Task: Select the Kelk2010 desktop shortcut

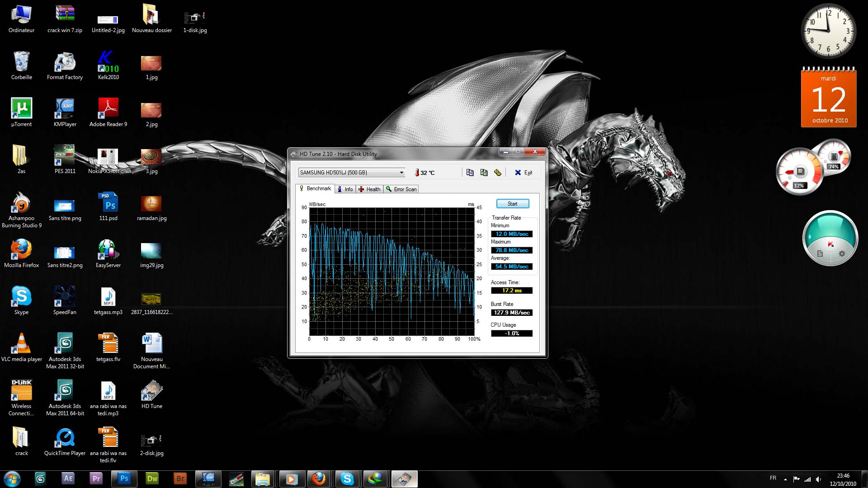Action: 108,66
